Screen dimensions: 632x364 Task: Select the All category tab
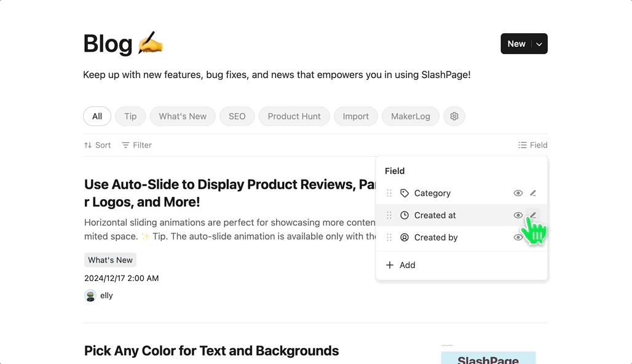click(x=97, y=116)
